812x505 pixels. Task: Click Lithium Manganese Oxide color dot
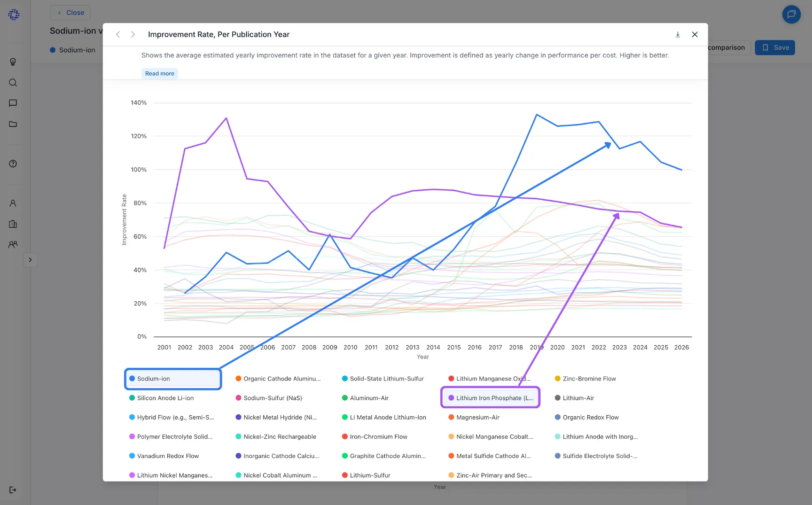[x=451, y=379]
